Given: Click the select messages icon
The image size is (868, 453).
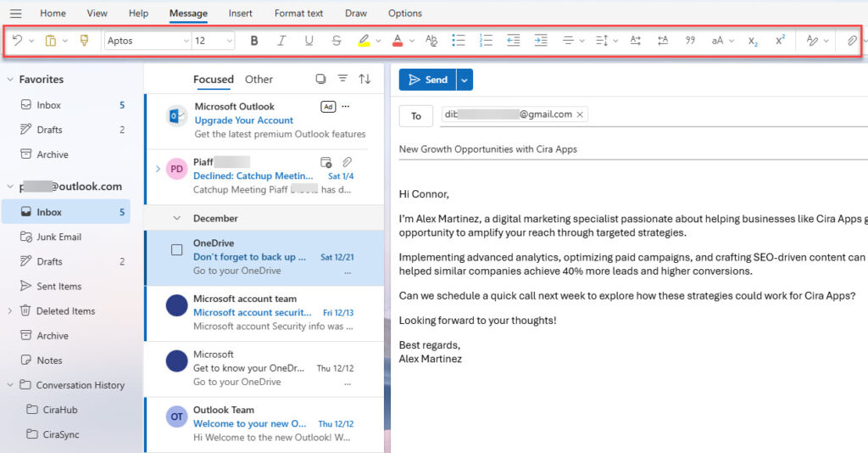Looking at the screenshot, I should click(x=320, y=79).
